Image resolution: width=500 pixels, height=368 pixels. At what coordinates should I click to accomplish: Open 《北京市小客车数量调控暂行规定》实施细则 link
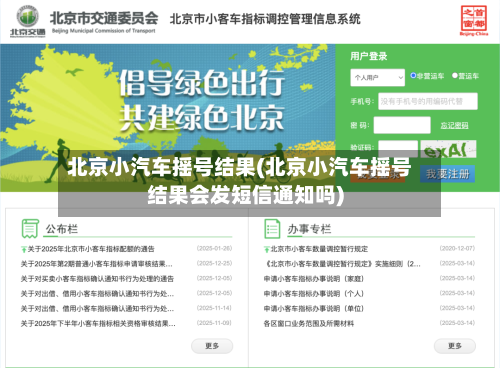tap(342, 264)
